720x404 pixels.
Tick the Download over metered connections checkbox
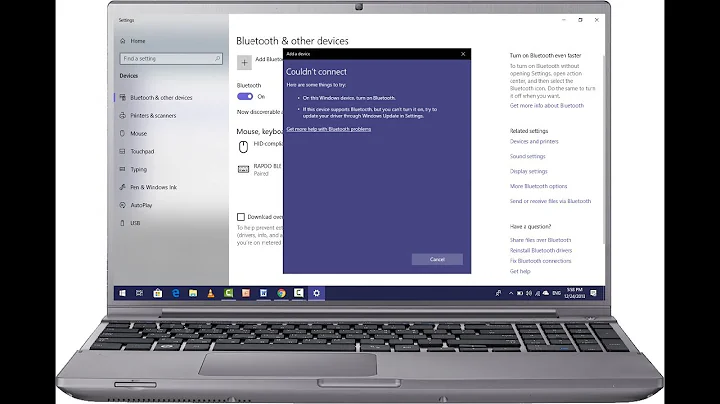pos(241,217)
